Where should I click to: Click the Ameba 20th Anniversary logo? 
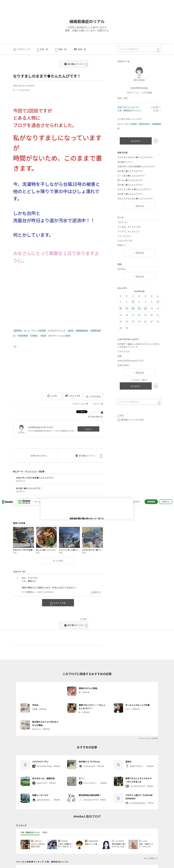point(24,502)
